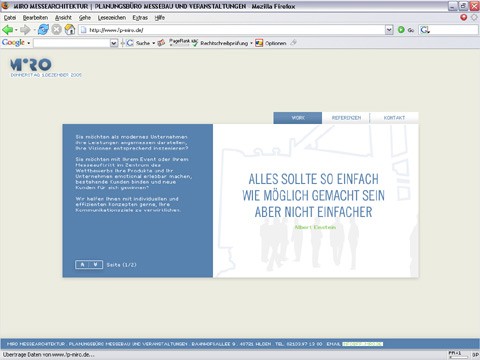Open the search engine selector icon

[425, 30]
